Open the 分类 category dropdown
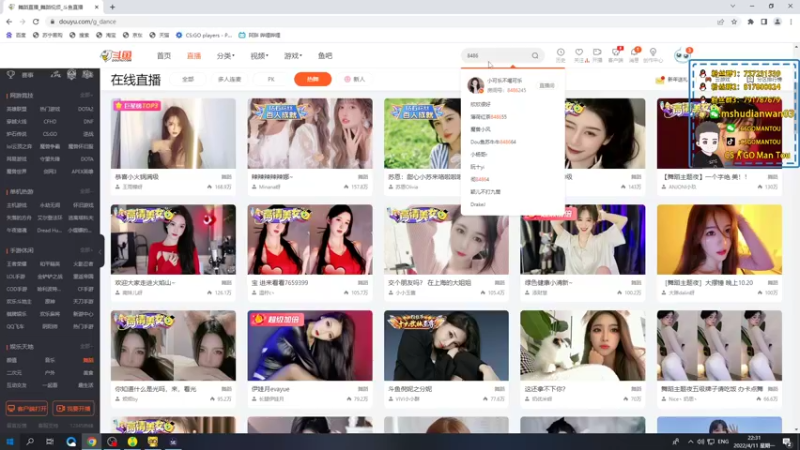Image resolution: width=800 pixels, height=450 pixels. tap(226, 56)
